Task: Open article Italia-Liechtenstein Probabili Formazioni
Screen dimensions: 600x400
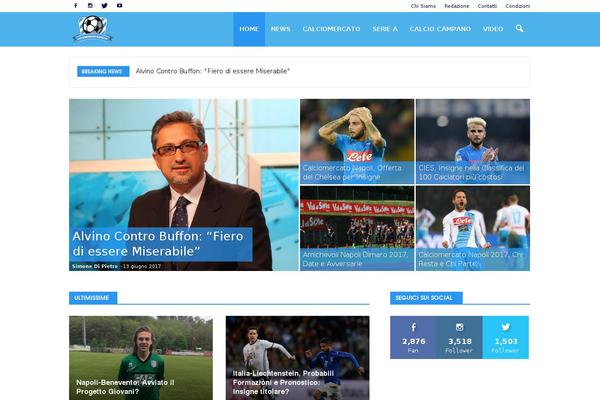Action: coord(283,382)
